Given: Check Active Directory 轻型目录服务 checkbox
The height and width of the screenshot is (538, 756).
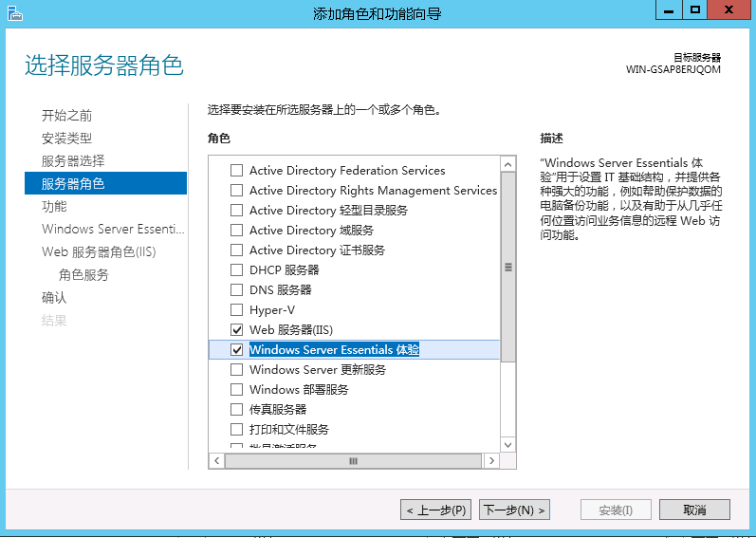Looking at the screenshot, I should pyautogui.click(x=236, y=211).
